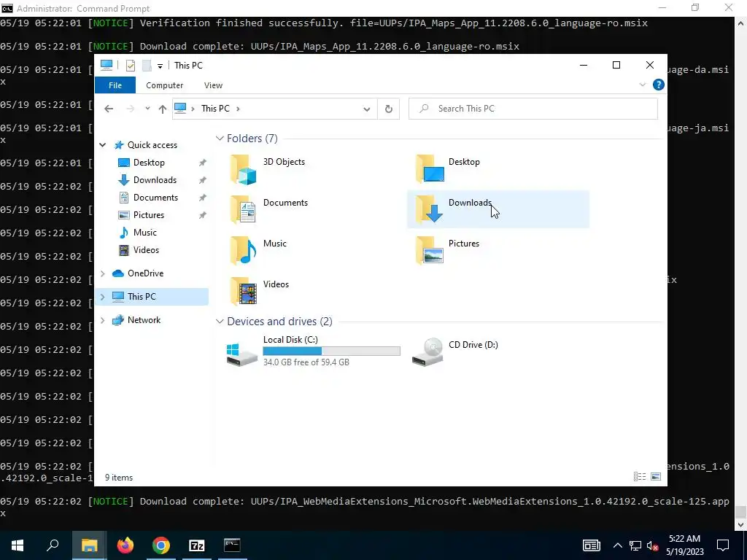Switch to Command Prompt taskbar icon
Screen dimensions: 747x560
click(233, 545)
